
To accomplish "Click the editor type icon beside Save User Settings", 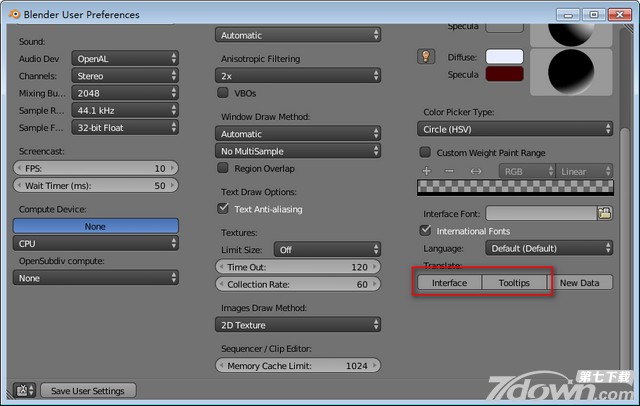I will [24, 390].
